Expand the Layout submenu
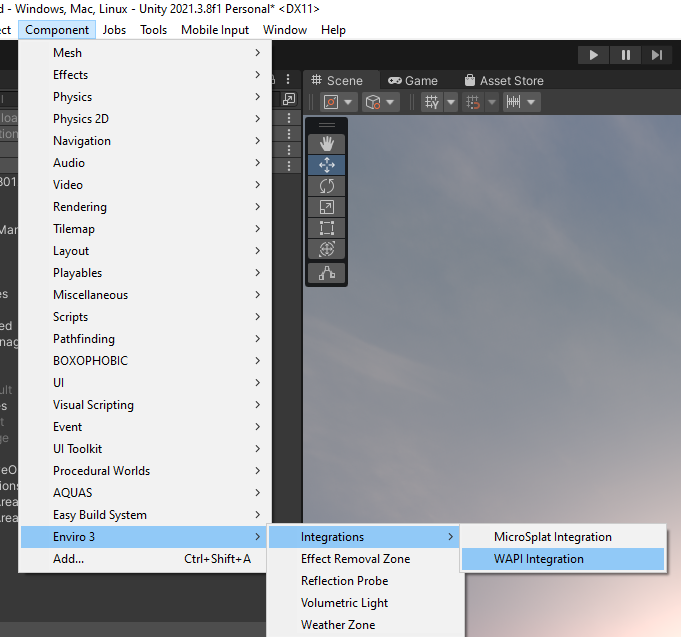 tap(145, 251)
